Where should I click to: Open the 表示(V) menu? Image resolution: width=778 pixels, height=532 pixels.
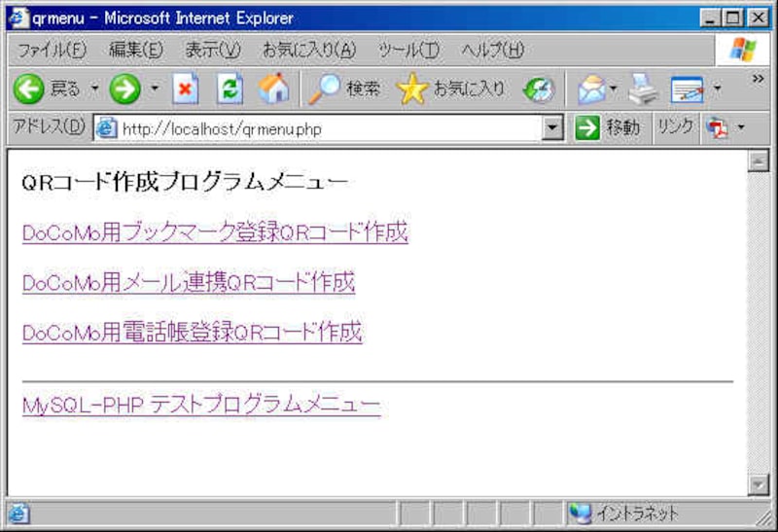coord(213,50)
